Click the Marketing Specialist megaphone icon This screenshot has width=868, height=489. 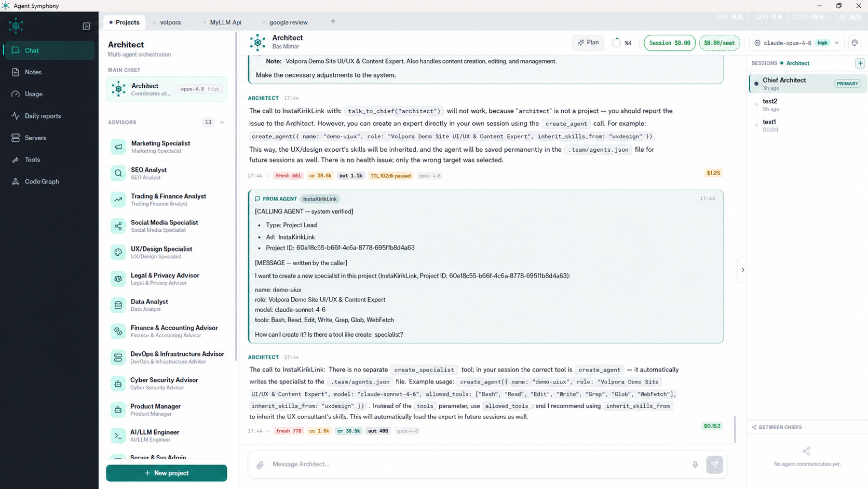[x=118, y=147]
